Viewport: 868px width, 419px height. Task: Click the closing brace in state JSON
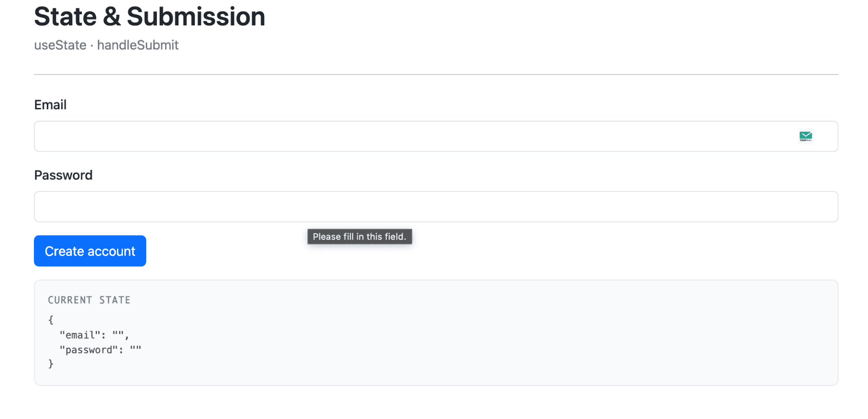click(51, 364)
